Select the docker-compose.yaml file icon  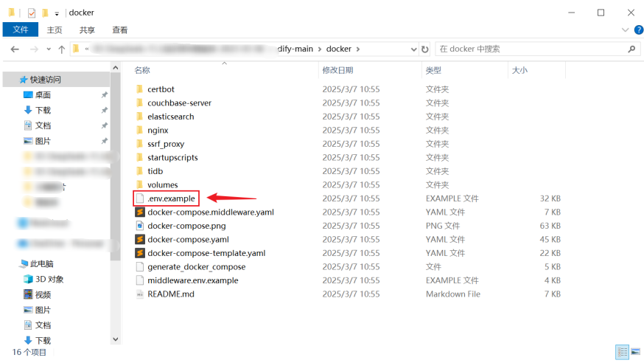(140, 239)
